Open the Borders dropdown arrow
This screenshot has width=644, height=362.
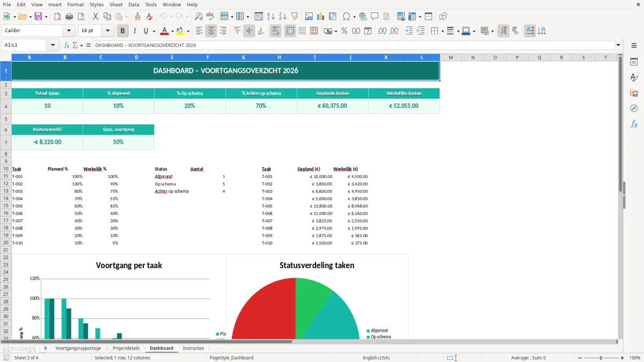tap(442, 31)
